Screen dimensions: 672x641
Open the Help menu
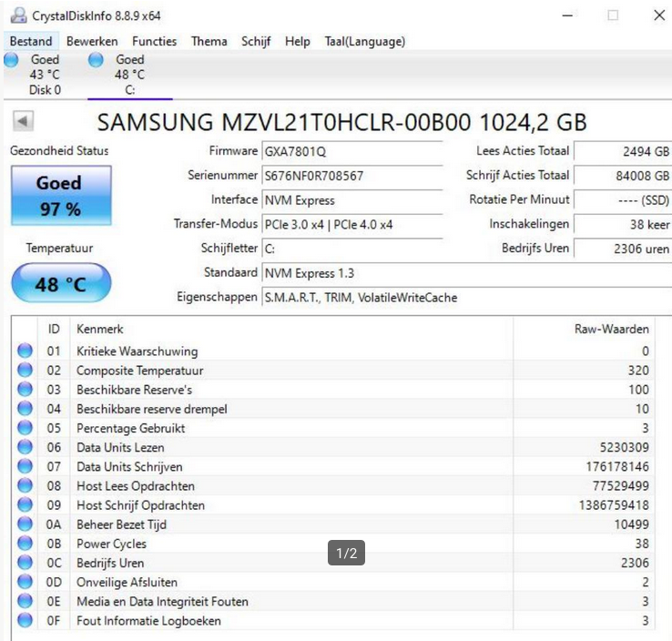pyautogui.click(x=298, y=41)
